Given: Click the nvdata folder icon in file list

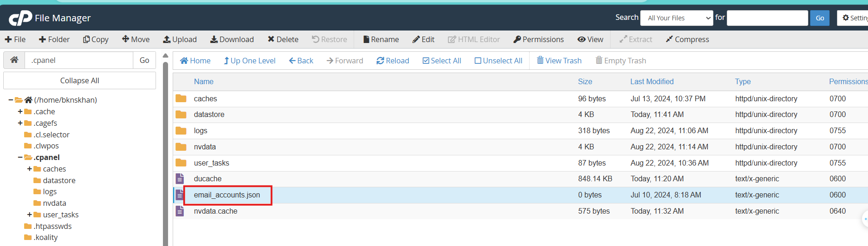Looking at the screenshot, I should pos(181,147).
